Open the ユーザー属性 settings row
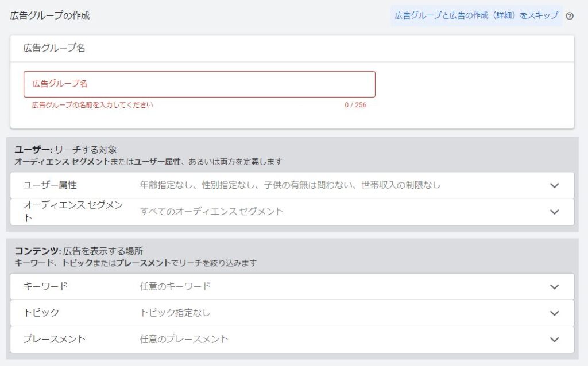 (x=287, y=185)
